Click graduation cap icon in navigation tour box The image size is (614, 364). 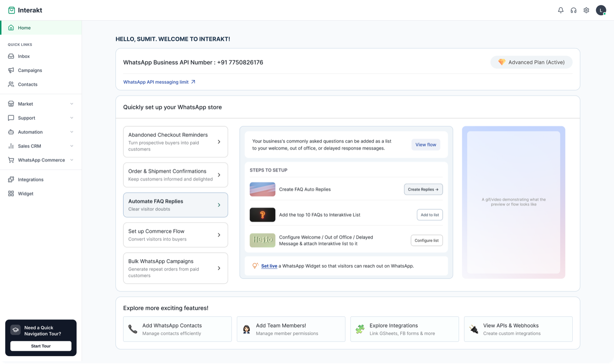pos(15,330)
